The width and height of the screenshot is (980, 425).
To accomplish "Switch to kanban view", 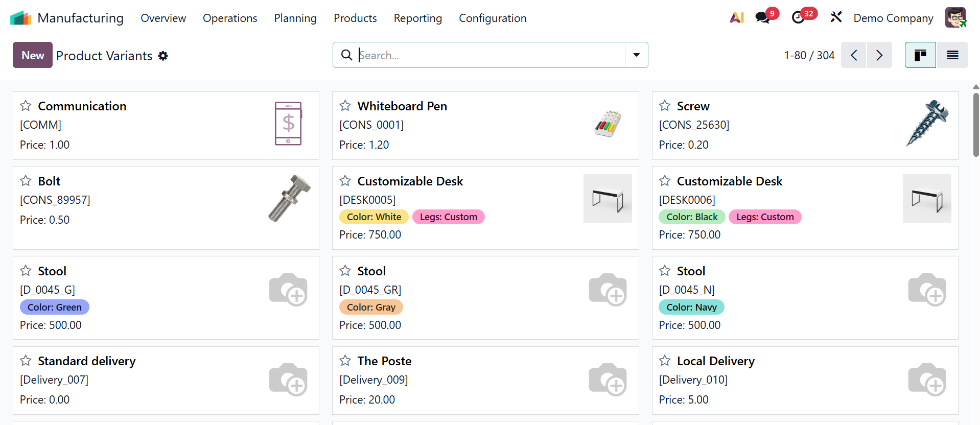I will pos(920,55).
